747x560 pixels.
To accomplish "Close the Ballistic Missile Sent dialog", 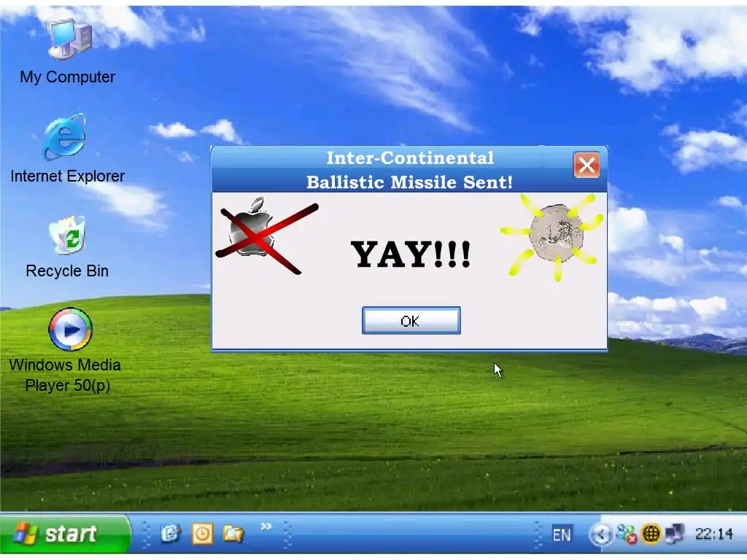I will tap(587, 166).
